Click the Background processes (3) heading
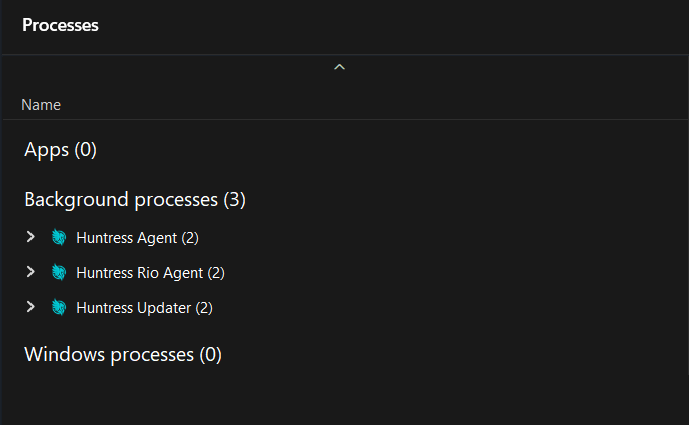 (135, 200)
